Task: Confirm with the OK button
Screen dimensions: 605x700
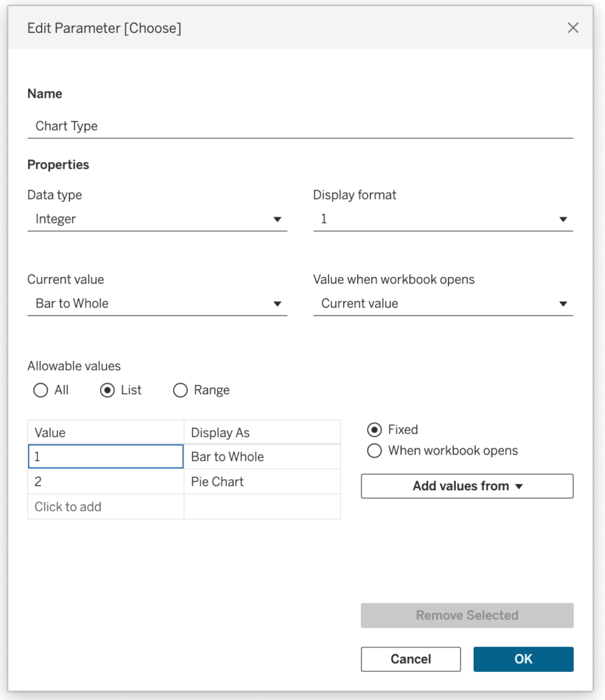Action: [523, 660]
